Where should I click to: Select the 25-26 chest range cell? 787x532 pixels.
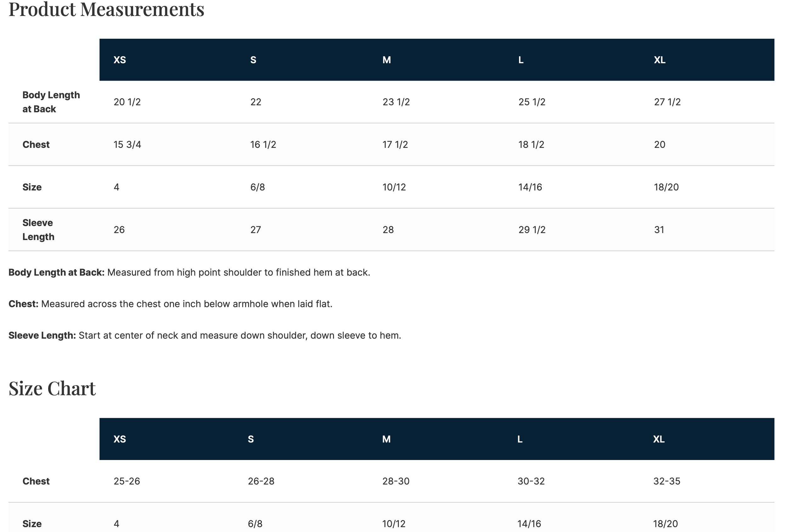tap(127, 481)
